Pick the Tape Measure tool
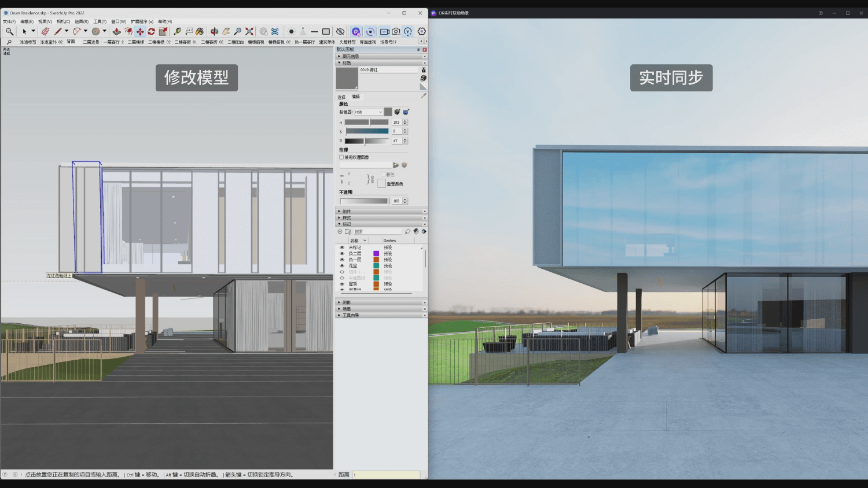Screen dimensions: 868x488 [177, 31]
